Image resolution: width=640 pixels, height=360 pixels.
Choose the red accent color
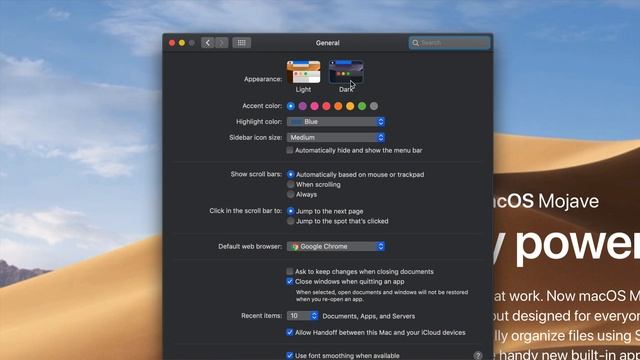[326, 106]
